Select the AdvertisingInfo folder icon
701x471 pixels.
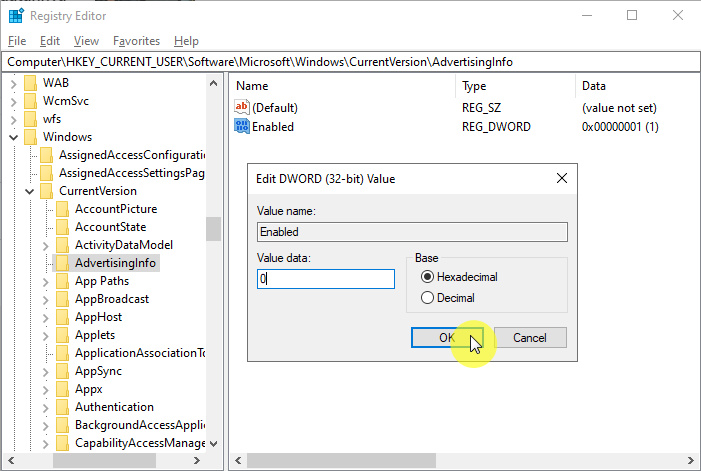pyautogui.click(x=62, y=263)
